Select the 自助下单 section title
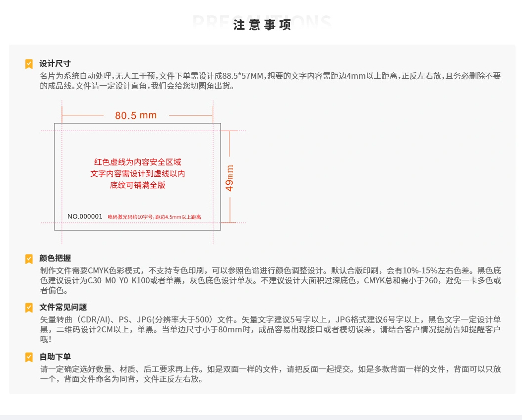522x420 pixels. (x=55, y=357)
